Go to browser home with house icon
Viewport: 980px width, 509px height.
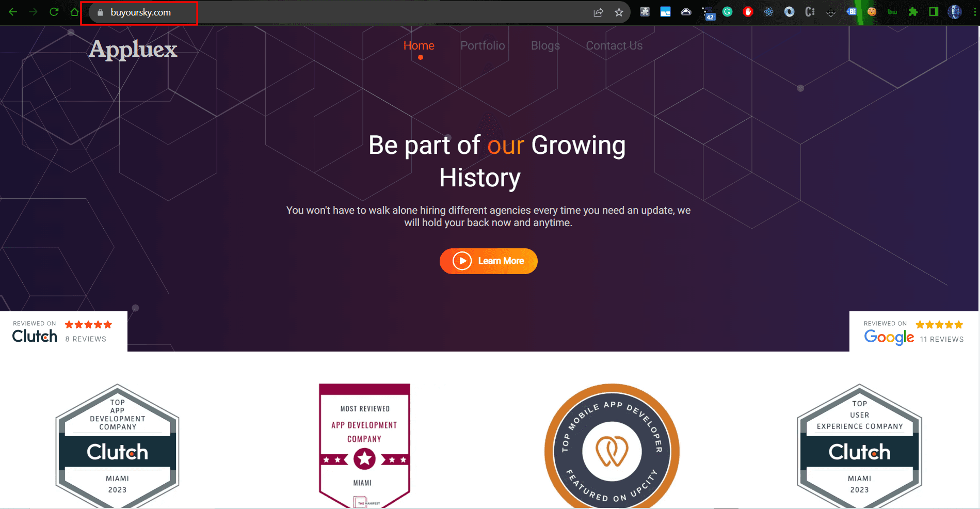[75, 12]
